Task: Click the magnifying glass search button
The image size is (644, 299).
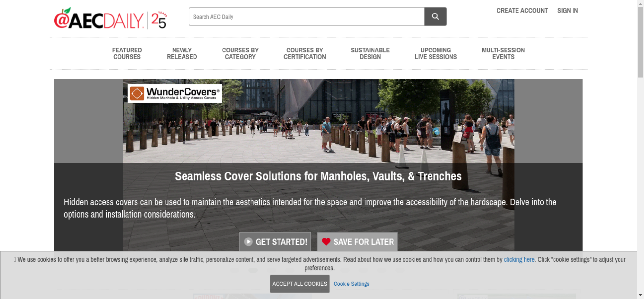Action: point(435,17)
